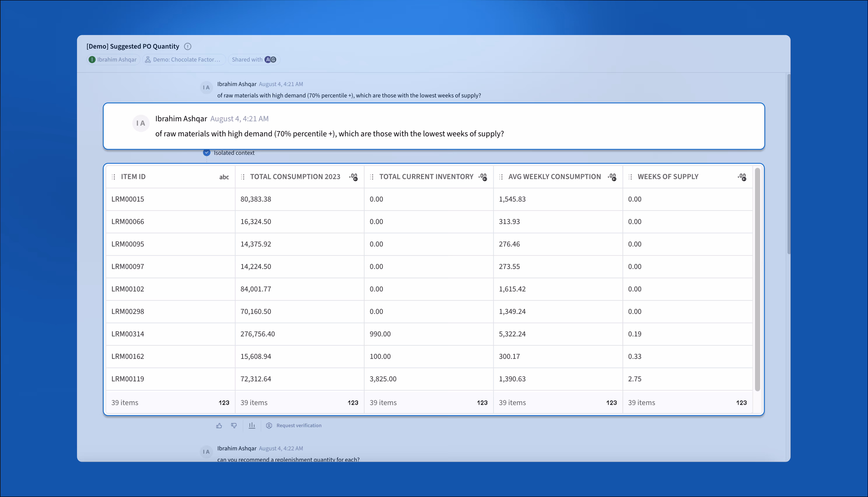Open the Demo: Chocolate Factory dataset chip
Image resolution: width=868 pixels, height=497 pixels.
click(183, 59)
